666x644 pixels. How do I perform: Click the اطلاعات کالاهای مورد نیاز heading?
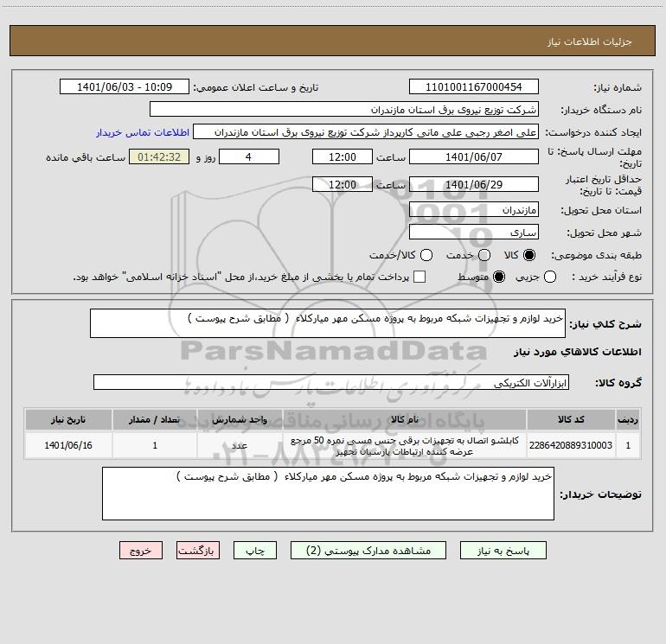tap(577, 352)
